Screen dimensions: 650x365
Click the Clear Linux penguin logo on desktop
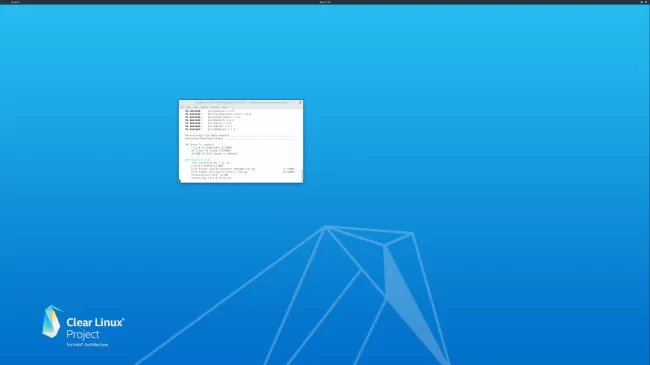tap(52, 321)
